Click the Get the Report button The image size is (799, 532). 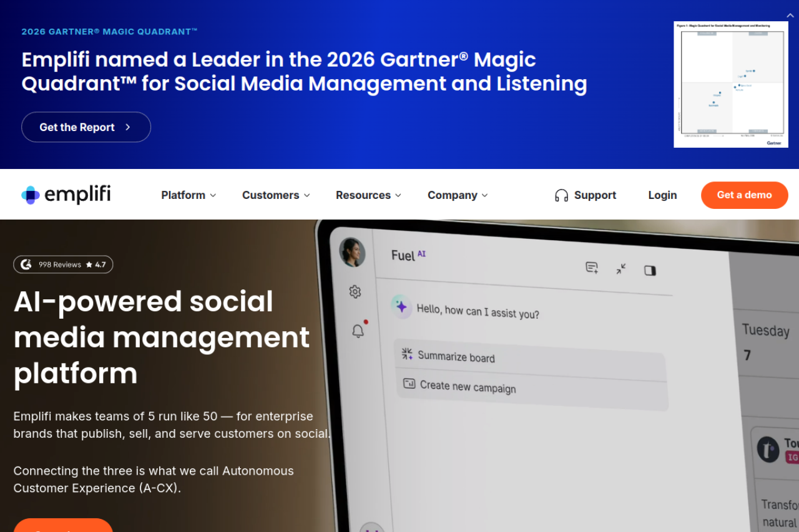tap(86, 127)
